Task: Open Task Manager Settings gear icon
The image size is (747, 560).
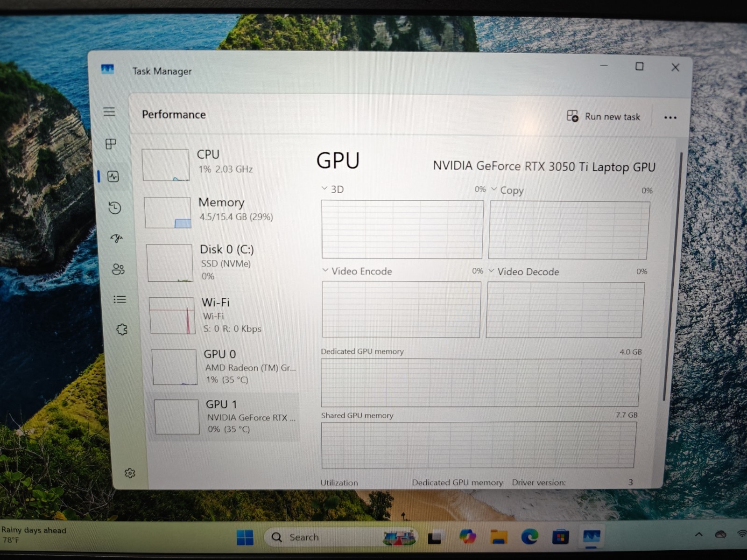Action: (x=130, y=473)
